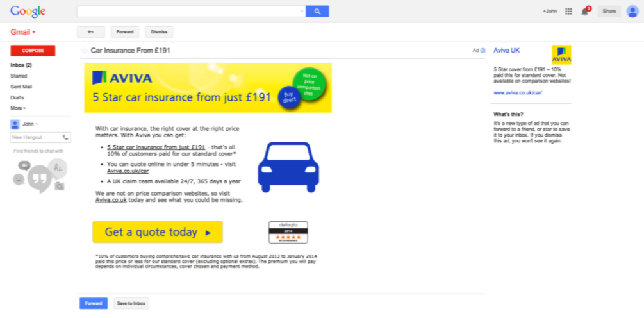Click the Aviva logo in banner
Image resolution: width=644 pixels, height=318 pixels.
coord(122,77)
